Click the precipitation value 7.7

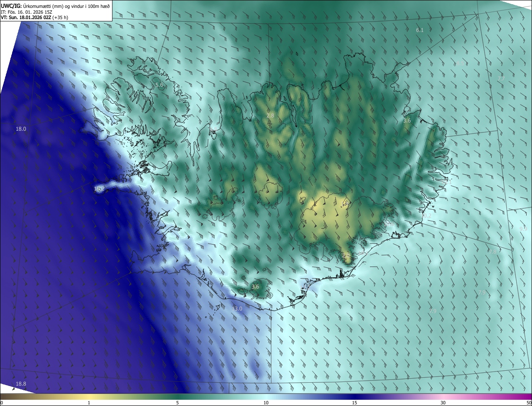point(501,79)
